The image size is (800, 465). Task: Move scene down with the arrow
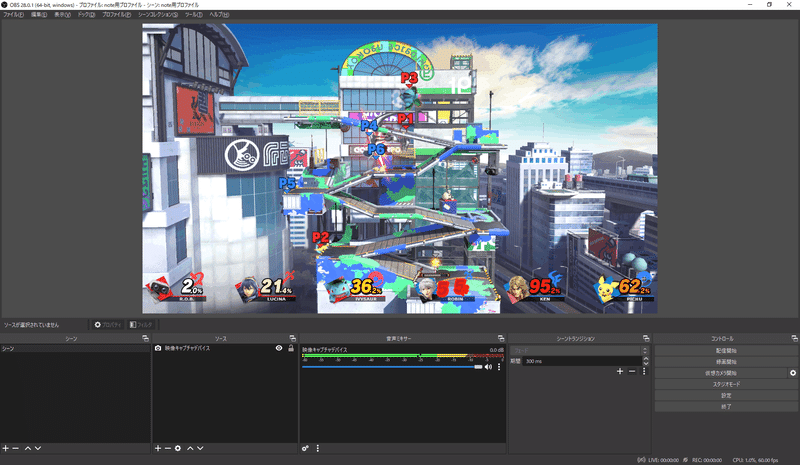(x=38, y=448)
